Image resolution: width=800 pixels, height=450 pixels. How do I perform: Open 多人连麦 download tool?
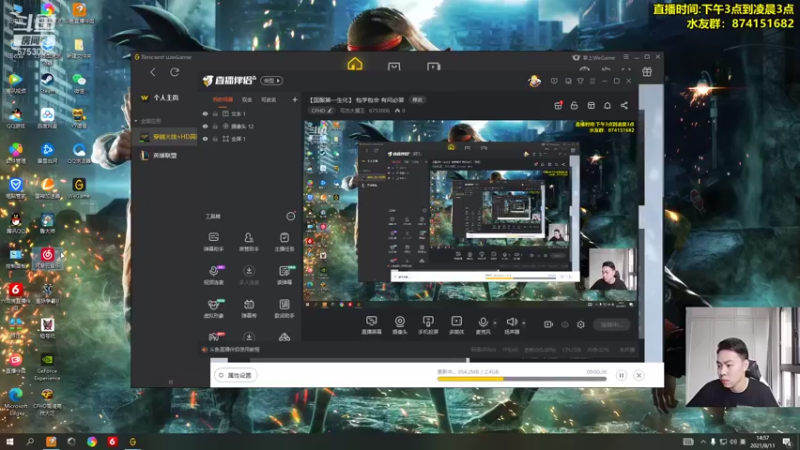click(x=248, y=274)
